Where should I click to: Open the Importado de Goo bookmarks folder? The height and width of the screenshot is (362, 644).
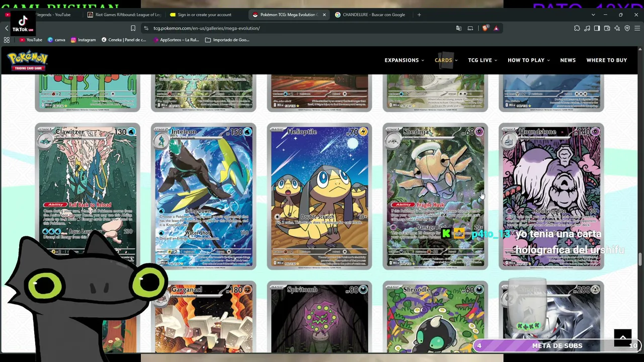tap(227, 40)
